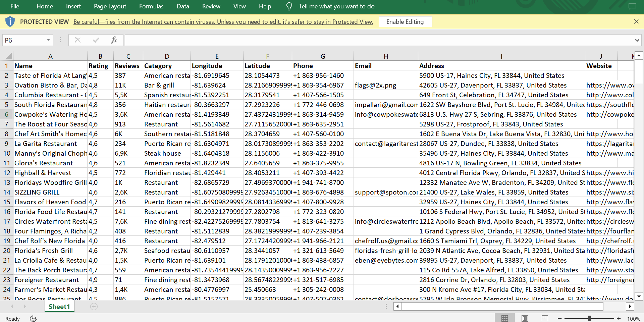Click the zoom slider handle
Image resolution: width=644 pixels, height=322 pixels.
[x=589, y=318]
